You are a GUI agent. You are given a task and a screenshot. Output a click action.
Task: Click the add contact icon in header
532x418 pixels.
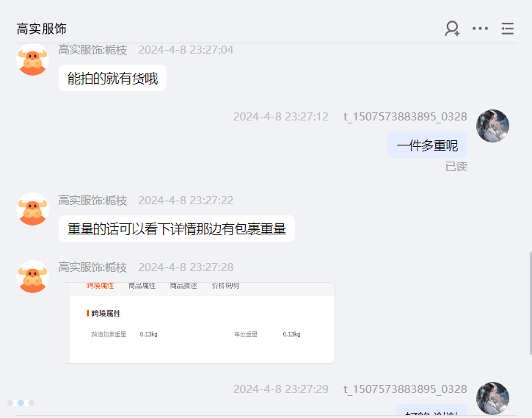pos(452,29)
